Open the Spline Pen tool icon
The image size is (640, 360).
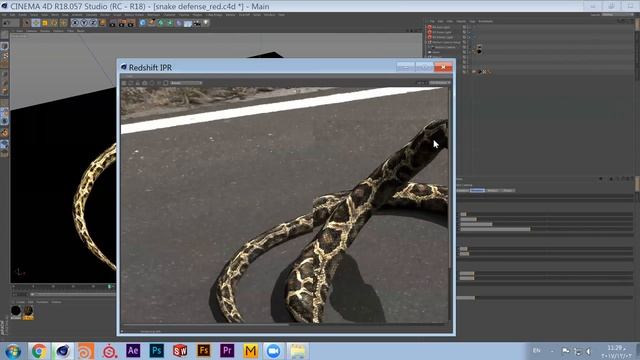coord(151,23)
